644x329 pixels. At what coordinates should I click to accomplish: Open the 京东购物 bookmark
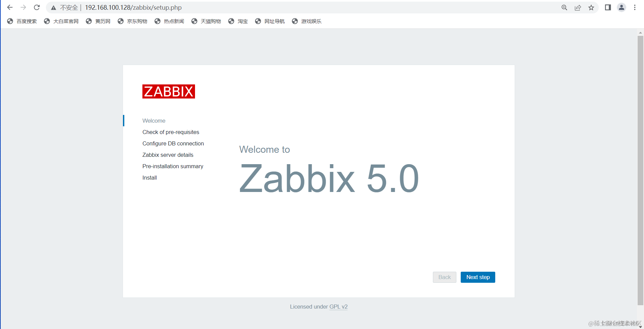[132, 21]
